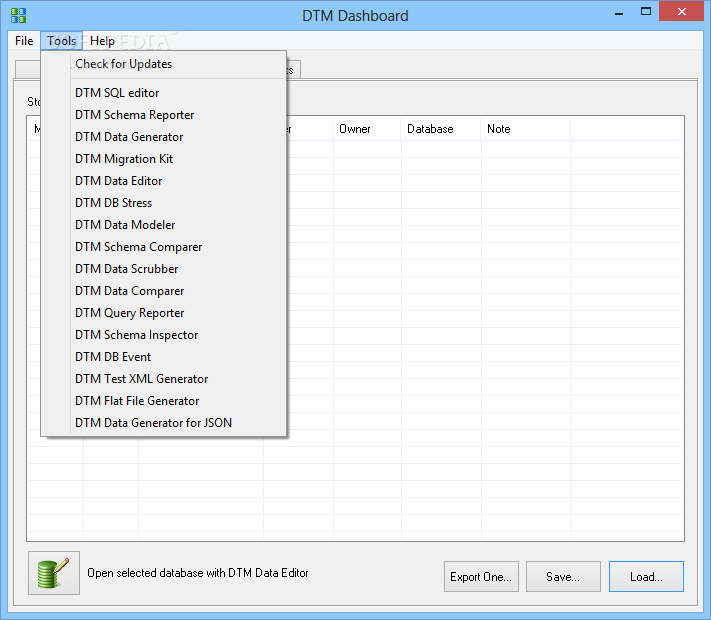Sort by the Database column header

click(441, 129)
